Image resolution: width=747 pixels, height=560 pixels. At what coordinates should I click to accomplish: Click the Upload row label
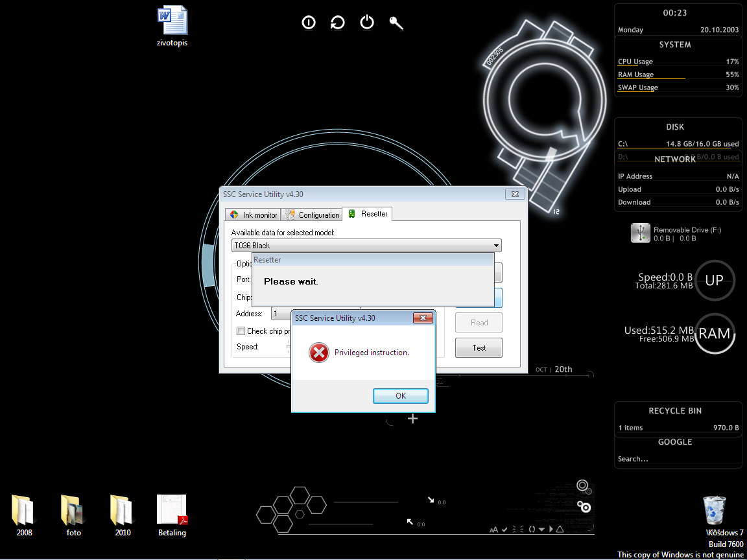coord(630,189)
